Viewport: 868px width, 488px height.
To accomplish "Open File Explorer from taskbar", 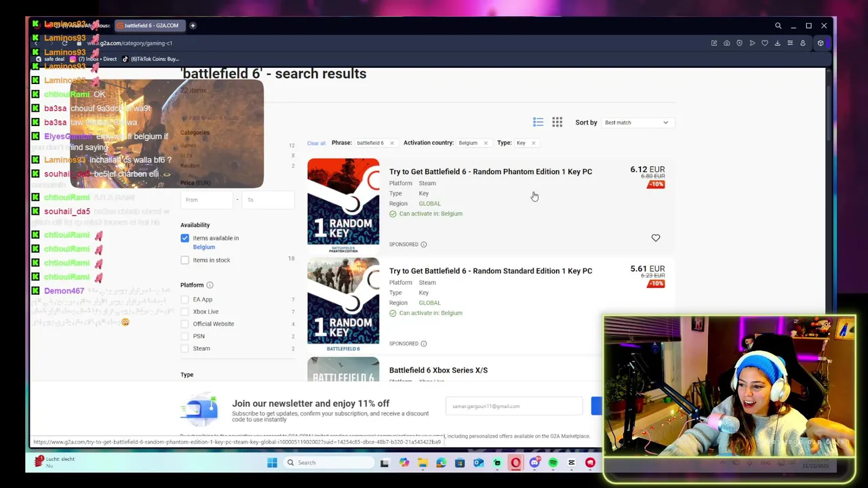I will coord(422,463).
